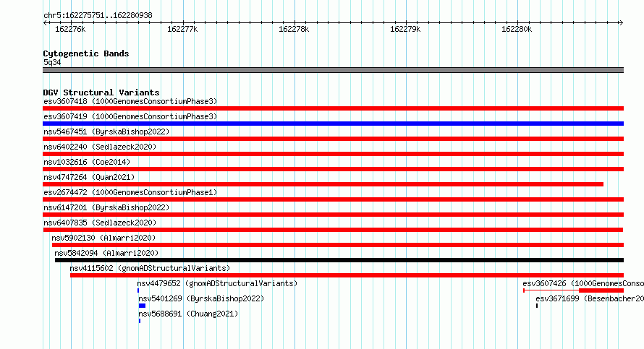This screenshot has width=644, height=349.
Task: Click the 162277k ruler tick label
Action: click(x=182, y=29)
